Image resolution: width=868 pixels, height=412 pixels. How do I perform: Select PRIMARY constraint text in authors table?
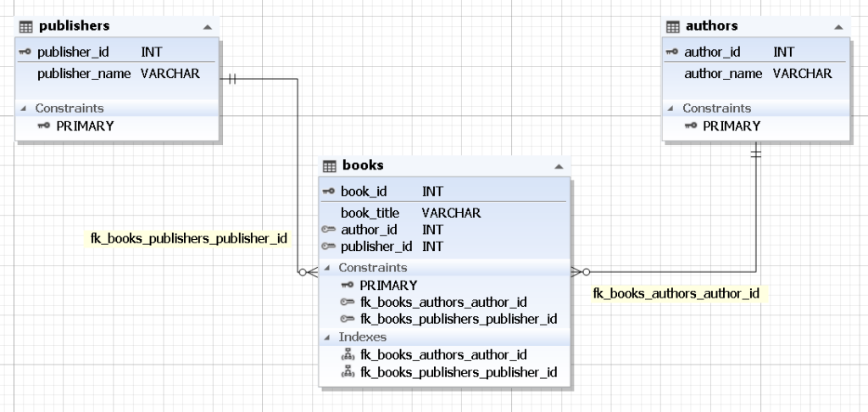pyautogui.click(x=732, y=126)
